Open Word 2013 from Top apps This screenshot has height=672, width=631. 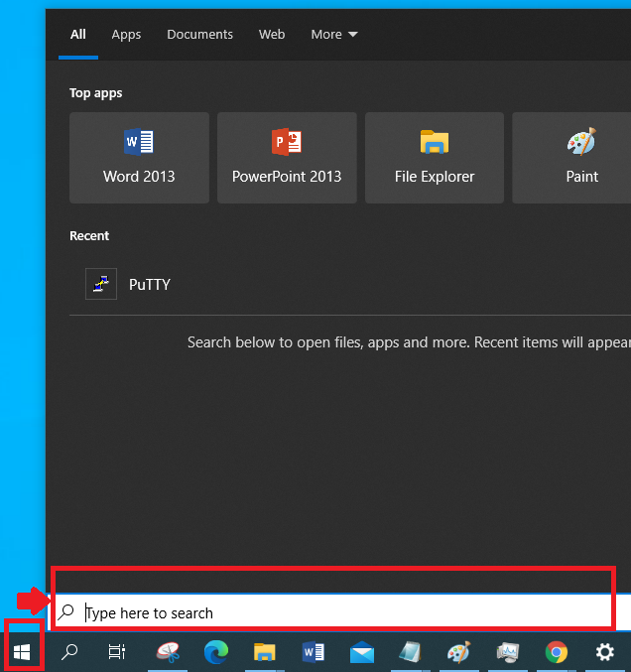(139, 158)
